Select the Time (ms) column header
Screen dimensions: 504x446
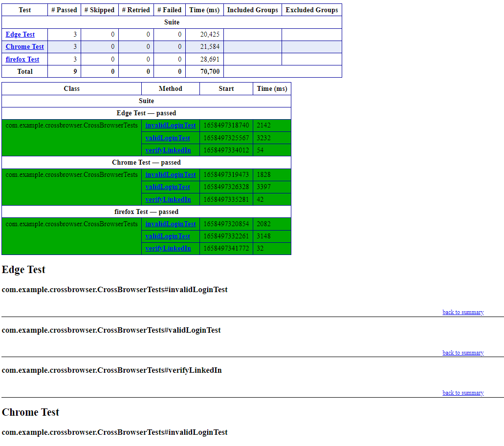pos(204,9)
